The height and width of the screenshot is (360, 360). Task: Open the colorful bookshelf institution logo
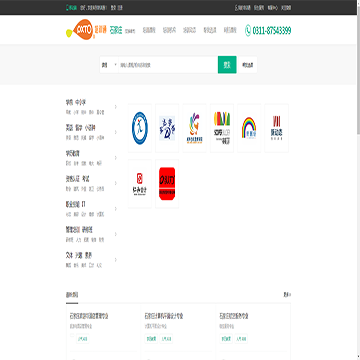222,128
